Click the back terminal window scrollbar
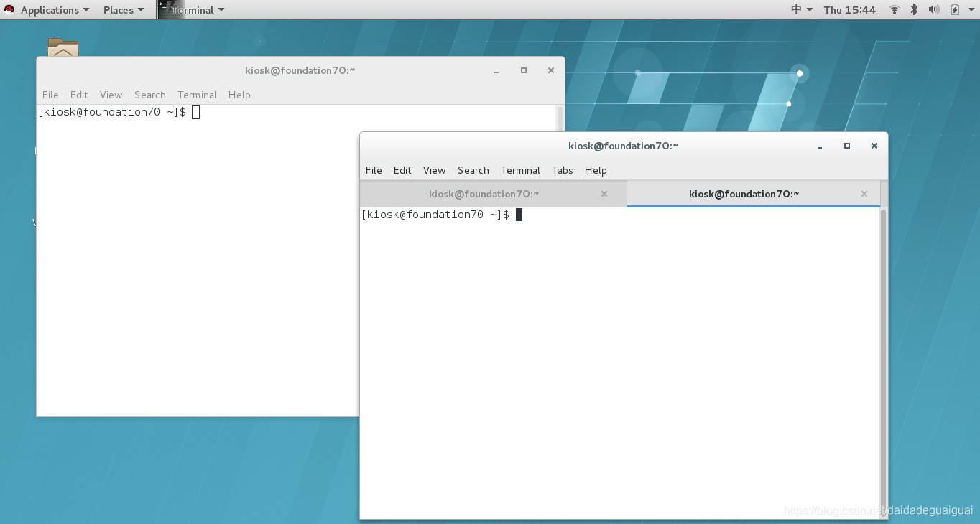 coord(560,119)
